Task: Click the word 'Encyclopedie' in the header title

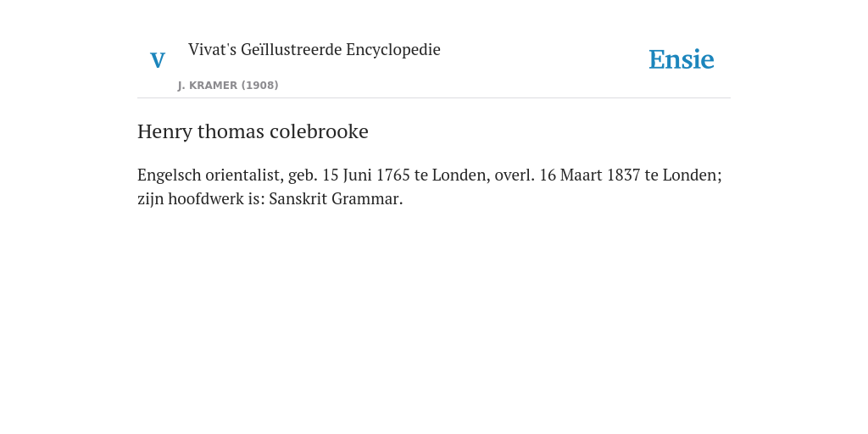Action: pyautogui.click(x=393, y=49)
